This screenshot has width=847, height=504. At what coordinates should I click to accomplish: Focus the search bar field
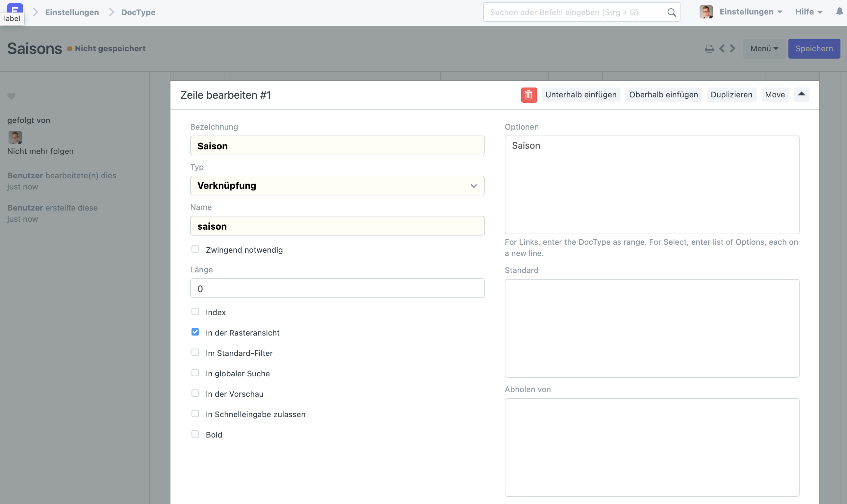point(581,12)
